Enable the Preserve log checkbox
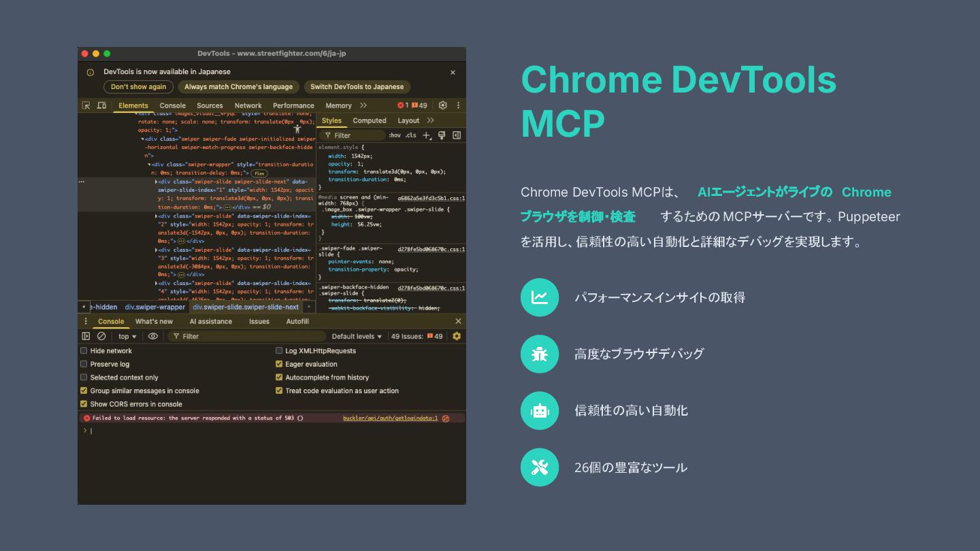 pos(84,364)
